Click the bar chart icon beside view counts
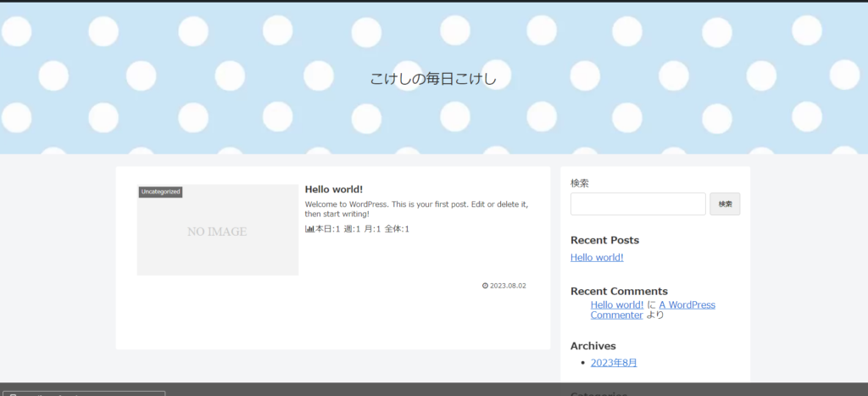 [x=309, y=229]
